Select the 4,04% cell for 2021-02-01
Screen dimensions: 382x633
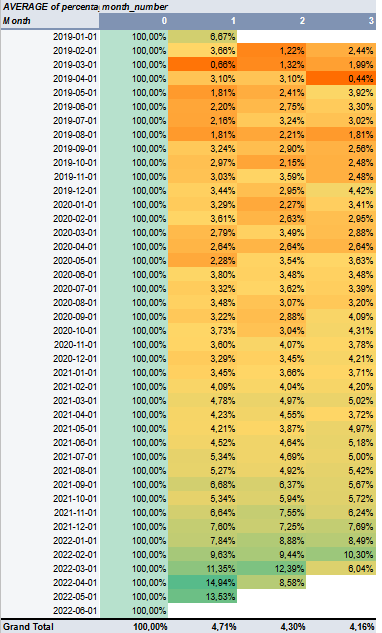click(x=272, y=386)
